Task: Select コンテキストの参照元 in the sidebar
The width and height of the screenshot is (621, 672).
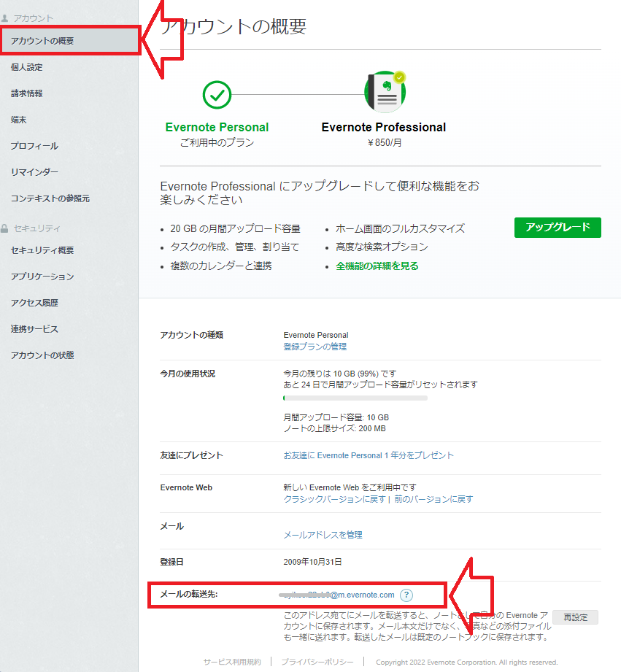Action: (50, 198)
